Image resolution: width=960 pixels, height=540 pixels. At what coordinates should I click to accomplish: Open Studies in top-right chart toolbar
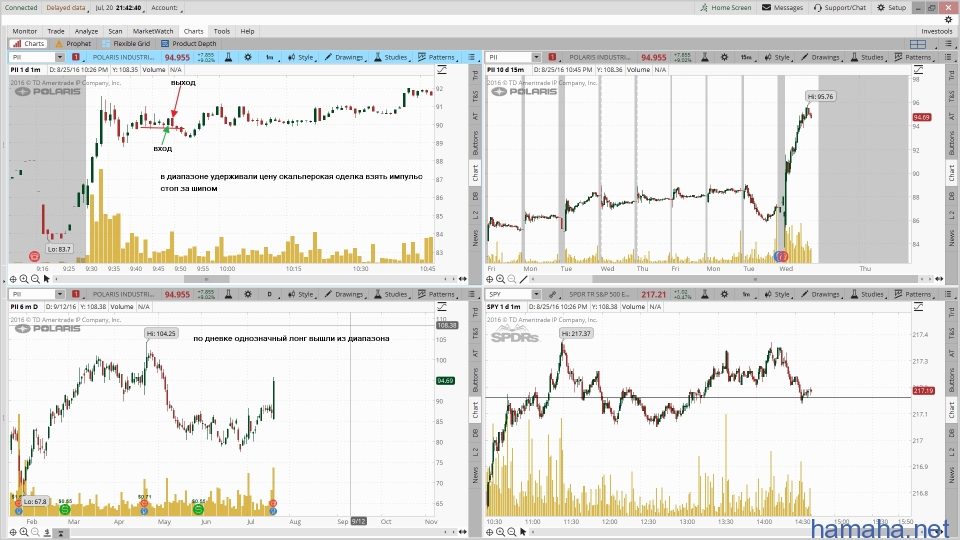867,57
